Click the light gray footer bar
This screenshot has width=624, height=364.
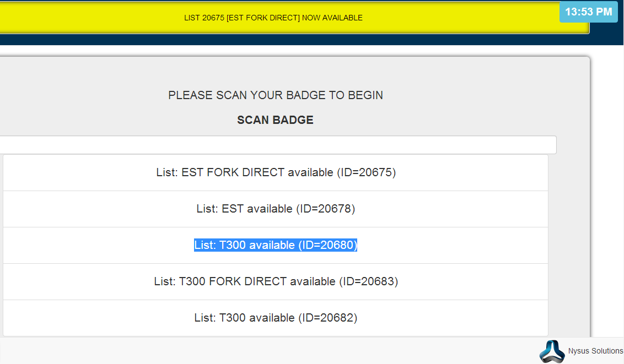276,350
